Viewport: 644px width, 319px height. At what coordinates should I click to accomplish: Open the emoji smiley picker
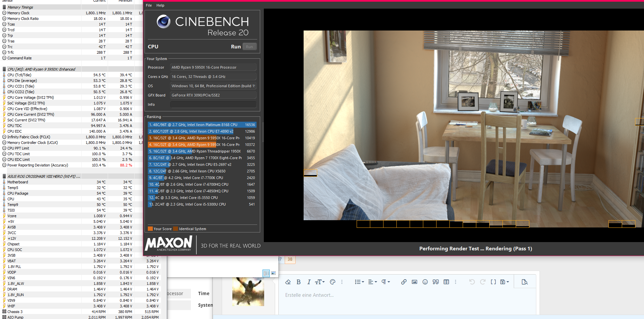425,282
